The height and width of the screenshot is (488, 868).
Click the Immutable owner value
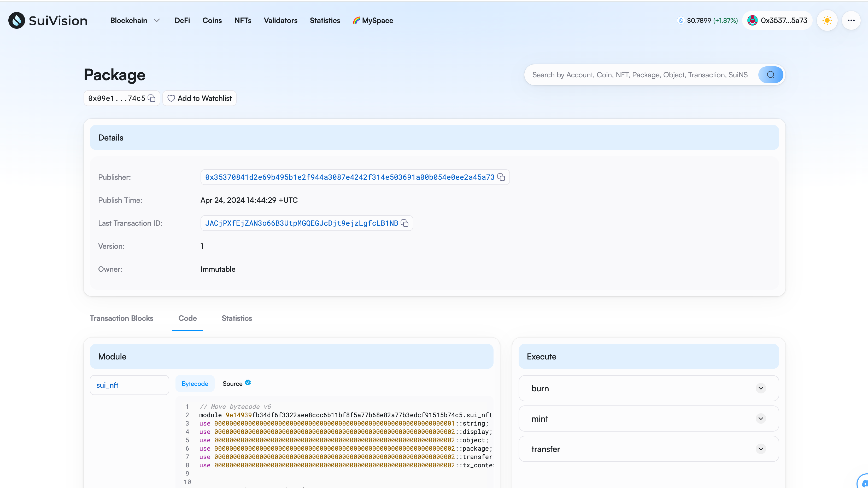point(218,269)
